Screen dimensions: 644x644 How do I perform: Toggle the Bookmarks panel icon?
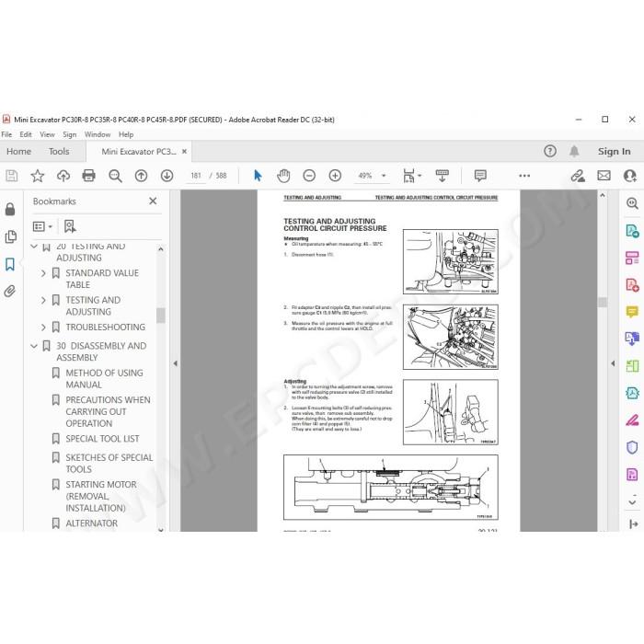point(10,264)
